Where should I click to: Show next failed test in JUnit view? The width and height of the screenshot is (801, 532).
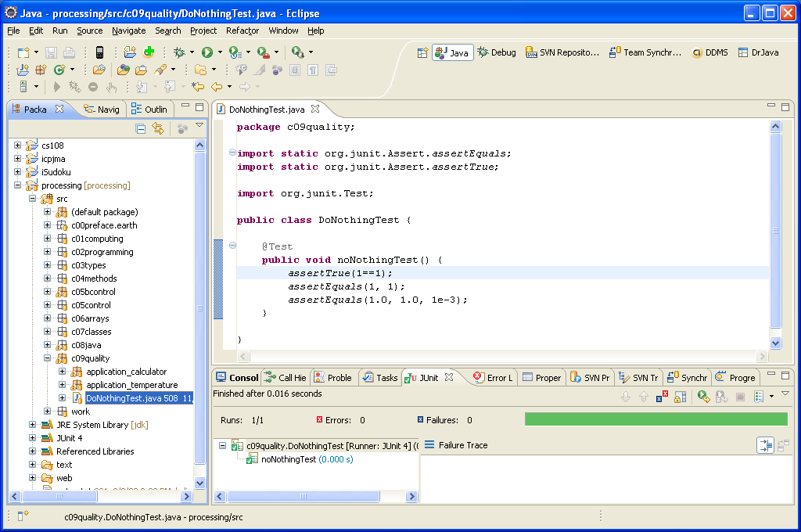pos(625,397)
